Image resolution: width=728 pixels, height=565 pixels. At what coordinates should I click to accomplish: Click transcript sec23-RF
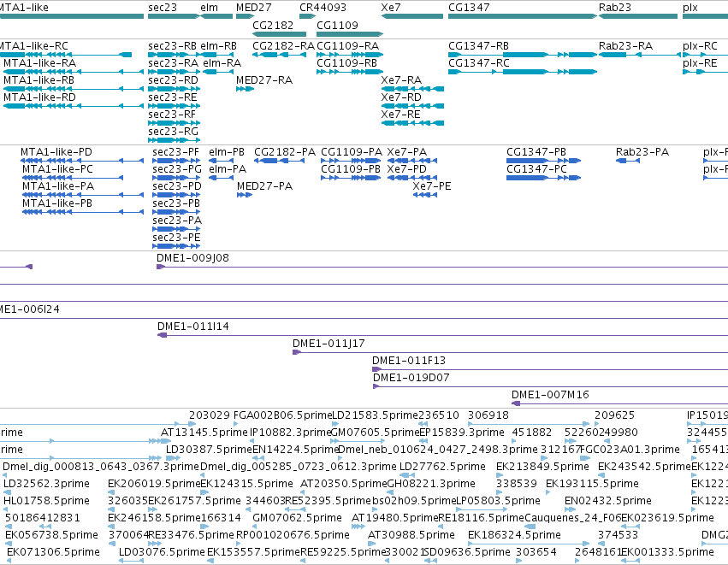click(175, 123)
